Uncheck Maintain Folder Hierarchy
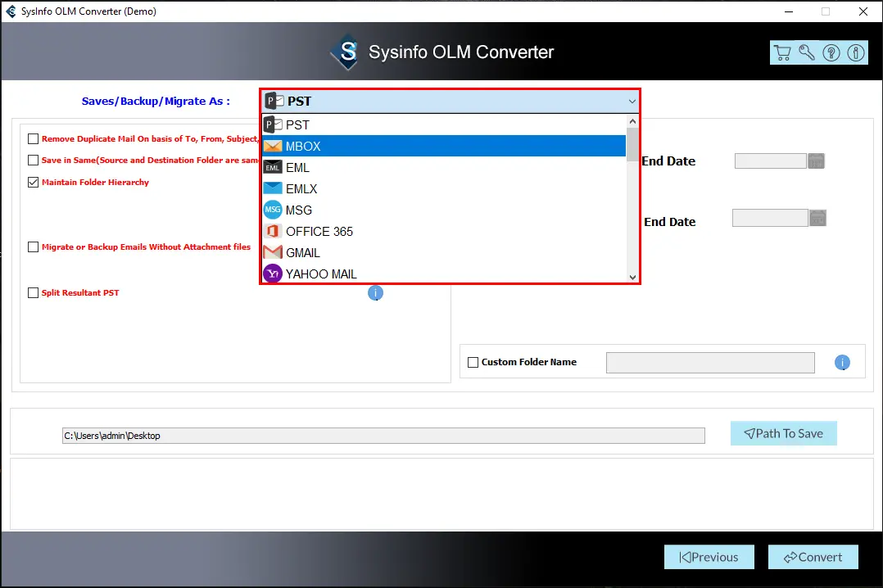This screenshot has height=588, width=883. coord(34,182)
